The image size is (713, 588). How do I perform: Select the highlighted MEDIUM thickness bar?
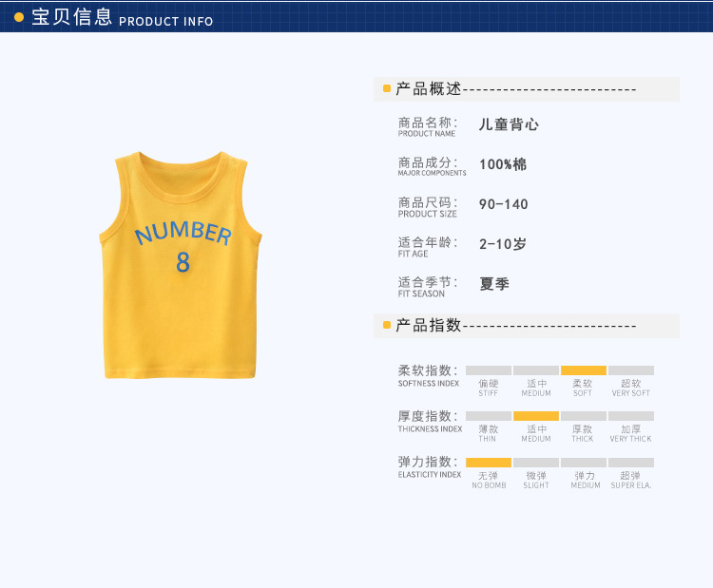click(x=536, y=416)
